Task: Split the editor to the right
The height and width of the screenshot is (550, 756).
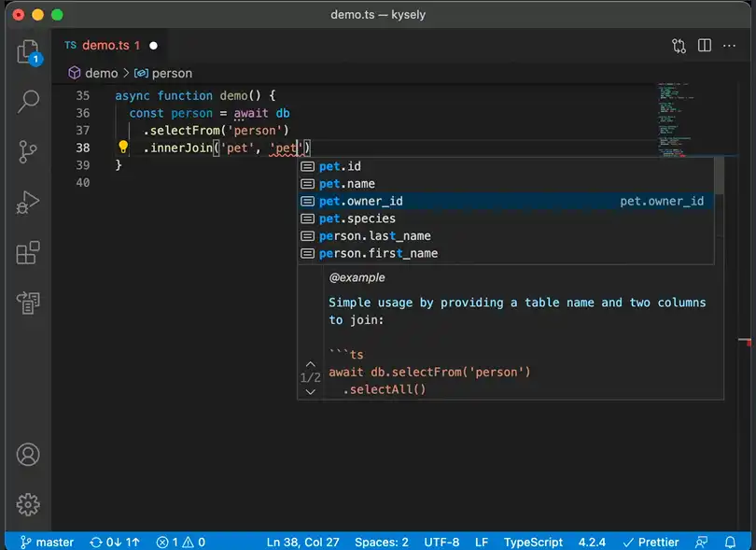Action: coord(705,46)
